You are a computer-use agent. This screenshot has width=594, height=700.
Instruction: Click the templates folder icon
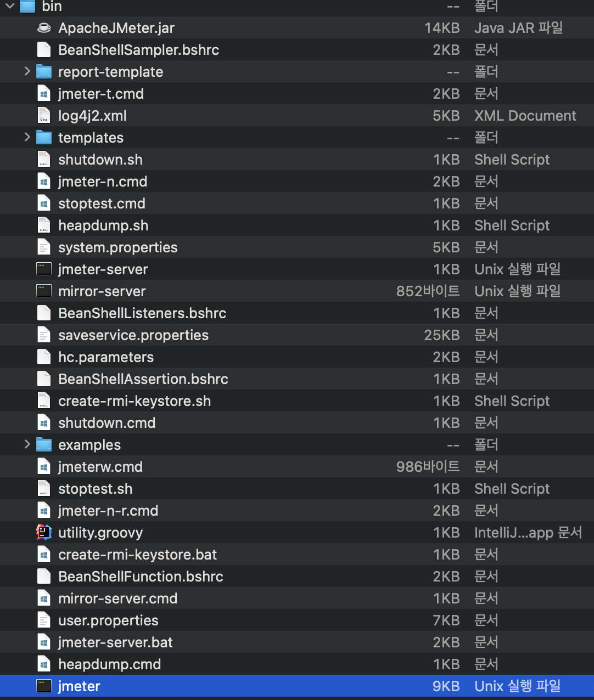coord(44,138)
